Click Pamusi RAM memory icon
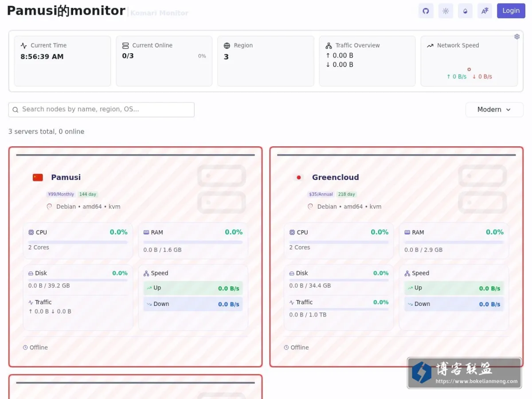Screen dimensions: 532x399 (146, 232)
